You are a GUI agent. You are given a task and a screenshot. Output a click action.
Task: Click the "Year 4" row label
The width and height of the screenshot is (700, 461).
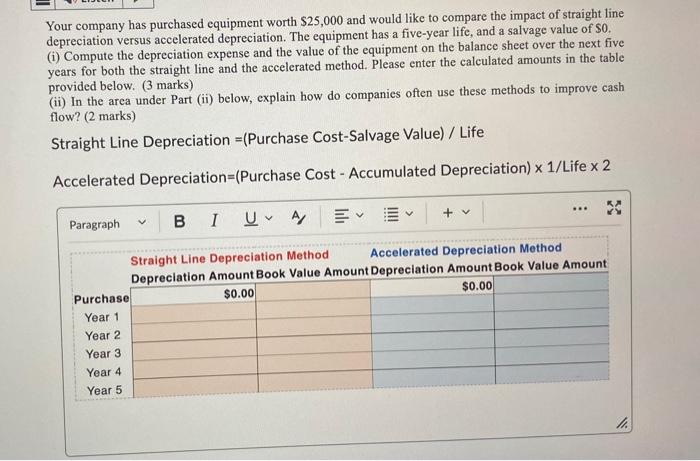[x=104, y=372]
